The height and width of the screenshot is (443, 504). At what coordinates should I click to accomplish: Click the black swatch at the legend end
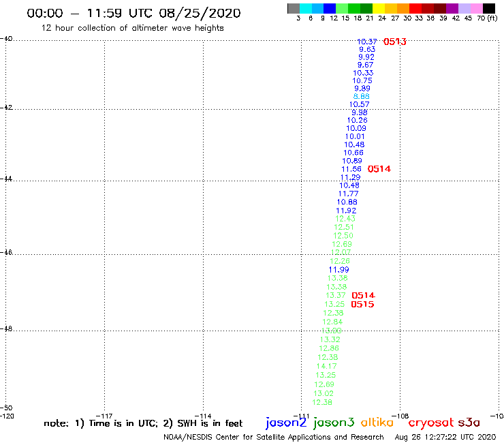coord(489,8)
